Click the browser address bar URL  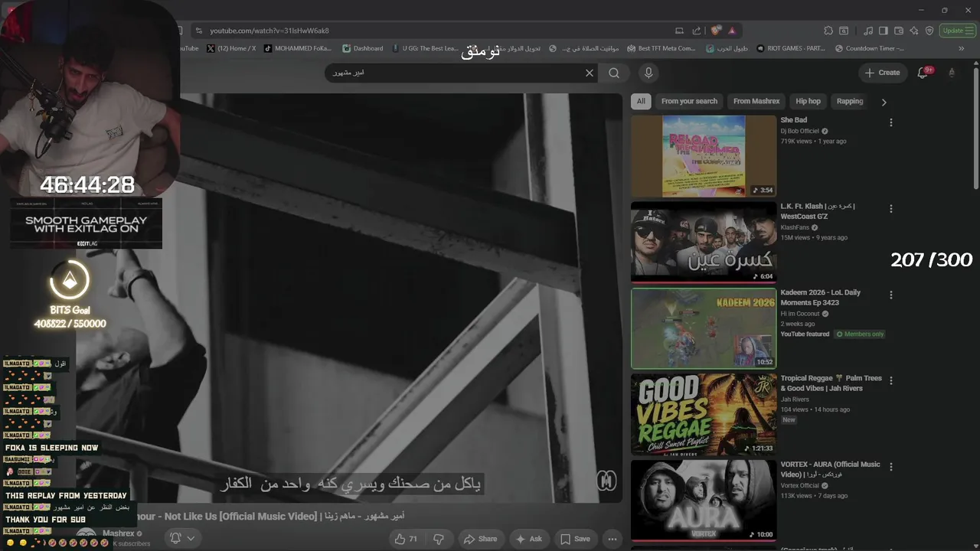[269, 31]
